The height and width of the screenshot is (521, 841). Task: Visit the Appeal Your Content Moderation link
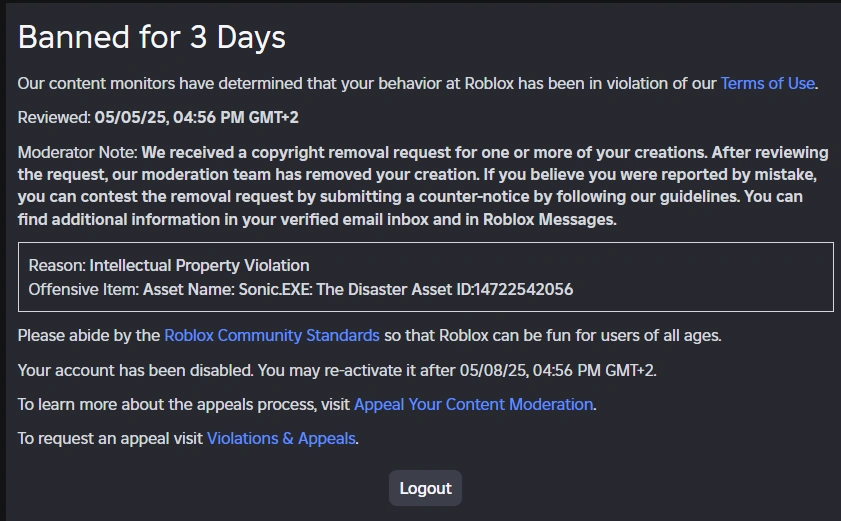[x=473, y=404]
